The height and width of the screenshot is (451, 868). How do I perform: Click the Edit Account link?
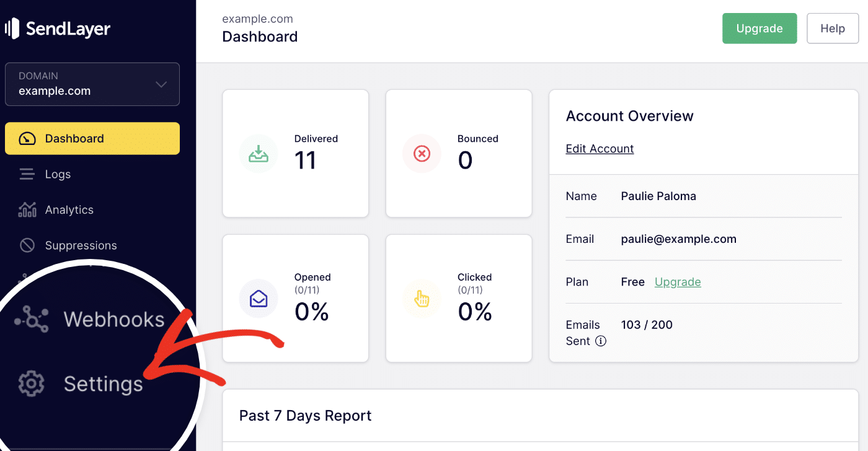[x=600, y=149]
